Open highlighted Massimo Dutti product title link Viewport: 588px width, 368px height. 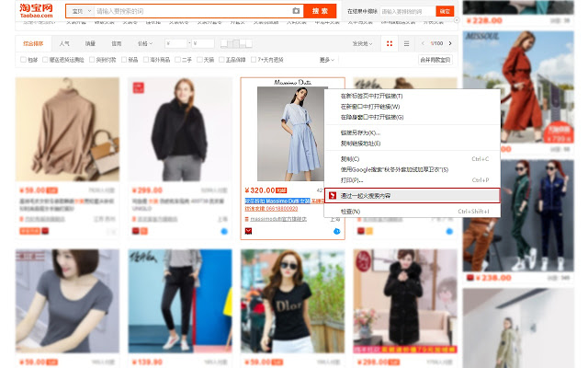click(277, 201)
